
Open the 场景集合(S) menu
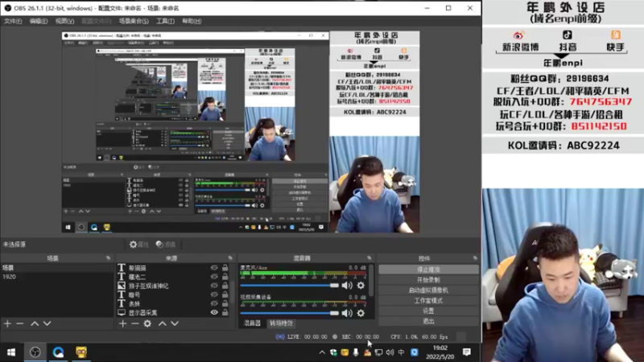point(134,21)
